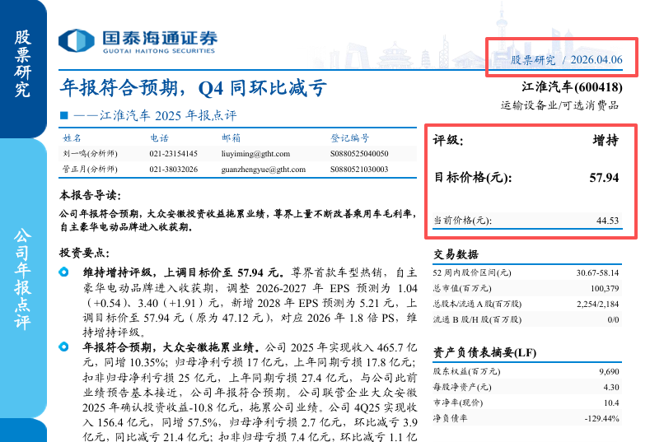The height and width of the screenshot is (442, 650).
Task: Click analyst email liuyiming@gtht.com
Action: [255, 154]
